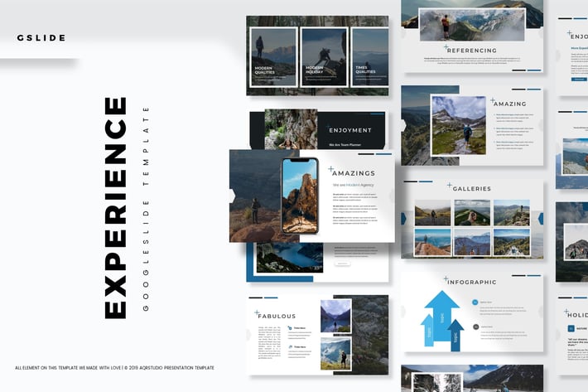This screenshot has height=392, width=588.
Task: Click the right blue arrow on Galleries slide
Action: pyautogui.click(x=541, y=219)
